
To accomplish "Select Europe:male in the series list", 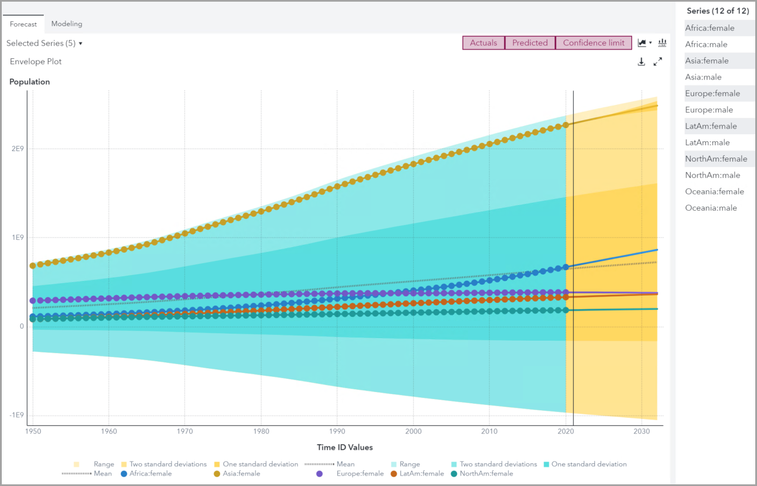I will (719, 110).
